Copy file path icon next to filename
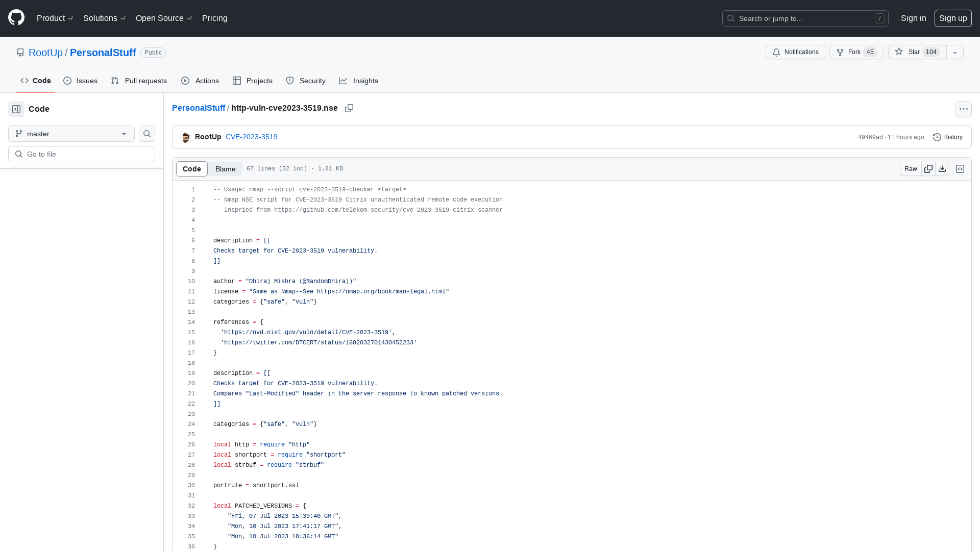Viewport: 980px width, 551px height. click(349, 108)
